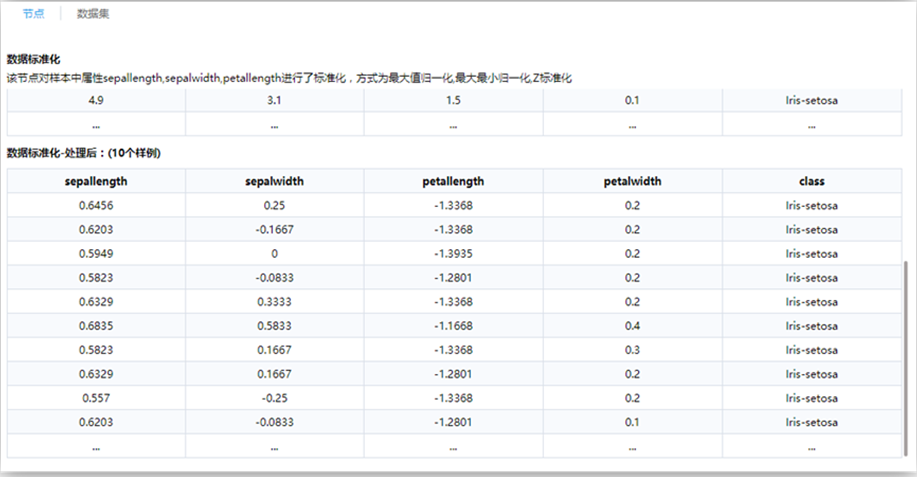Image resolution: width=917 pixels, height=477 pixels.
Task: Select the petalwidth column header
Action: pyautogui.click(x=633, y=182)
